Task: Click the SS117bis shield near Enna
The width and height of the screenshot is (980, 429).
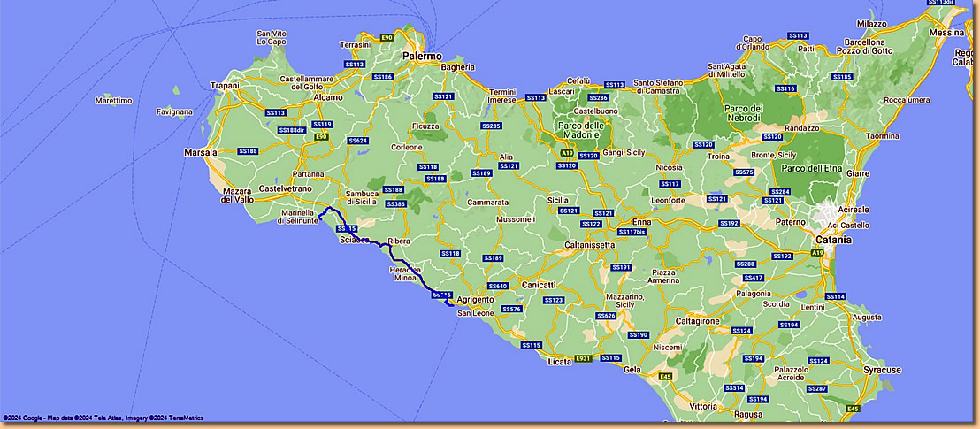Action: click(632, 232)
